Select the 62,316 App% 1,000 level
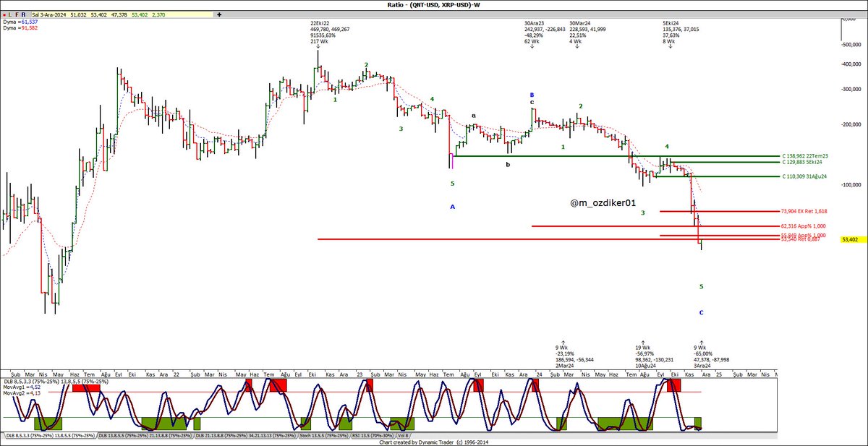The width and height of the screenshot is (868, 446). click(803, 226)
